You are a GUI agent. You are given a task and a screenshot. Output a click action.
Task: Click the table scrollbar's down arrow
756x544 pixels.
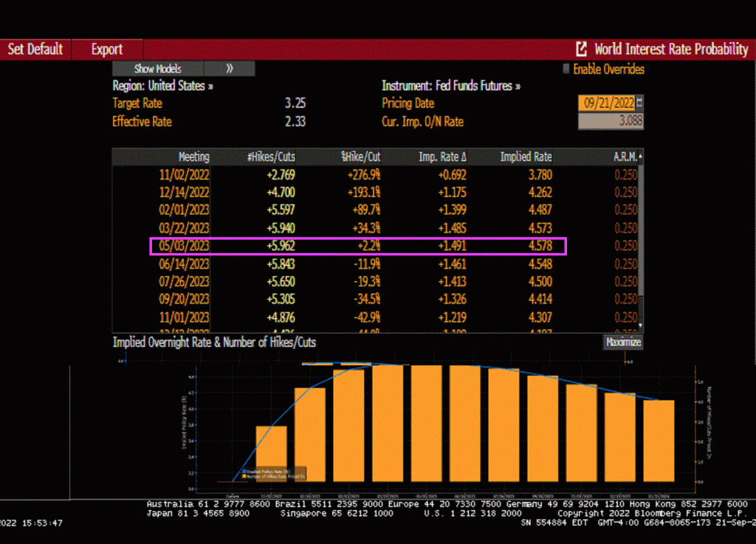click(x=640, y=325)
